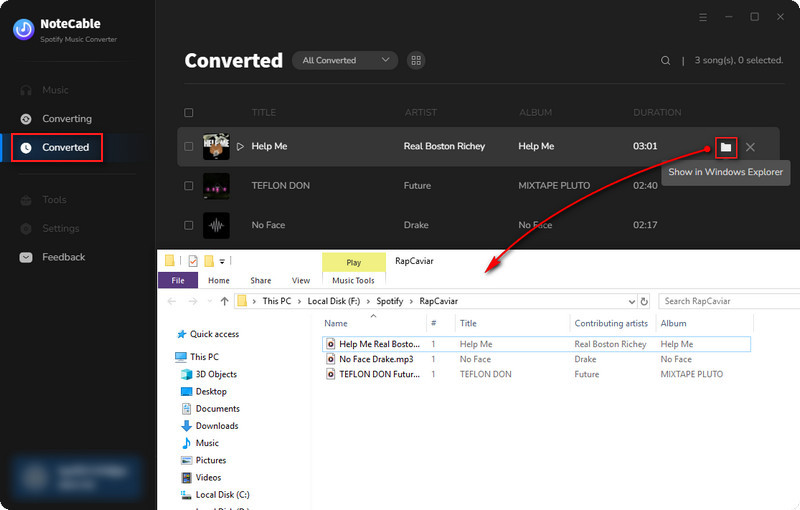Open the View ribbon tab
Screen dimensions: 800x510
(301, 280)
